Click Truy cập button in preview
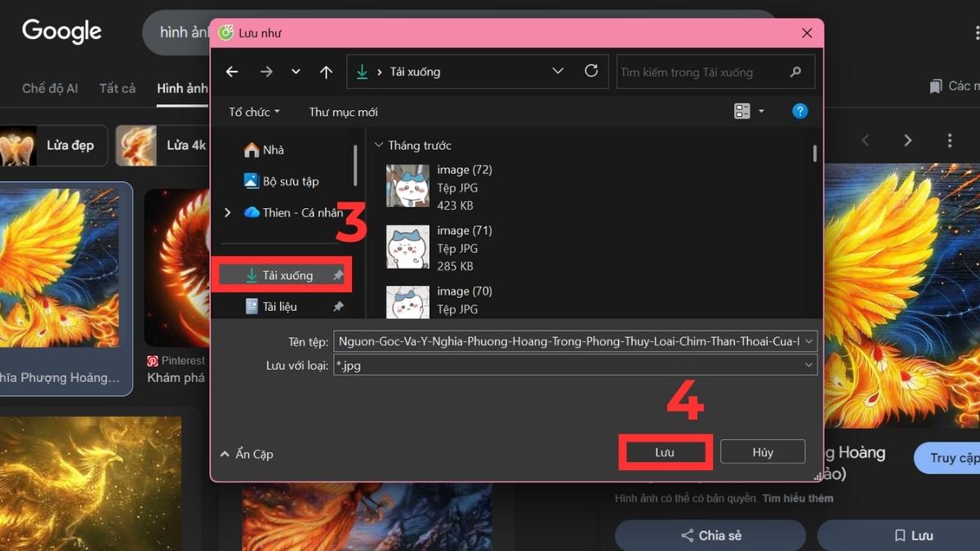 pos(947,458)
